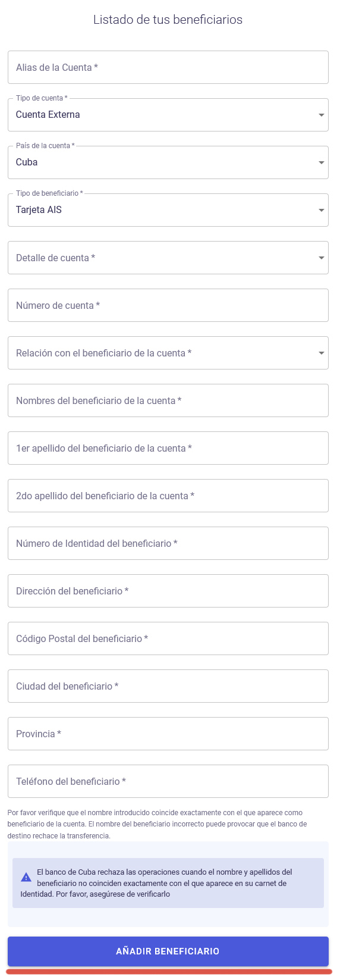
Task: Expand the Detalle de cuenta dropdown
Action: (x=168, y=258)
